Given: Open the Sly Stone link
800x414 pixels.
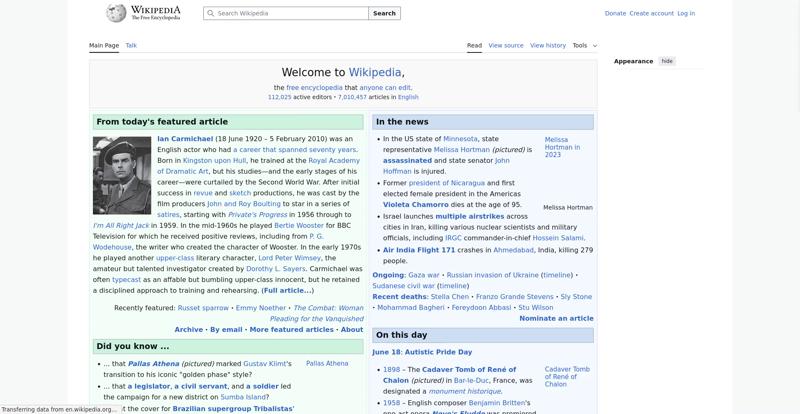Looking at the screenshot, I should 576,297.
